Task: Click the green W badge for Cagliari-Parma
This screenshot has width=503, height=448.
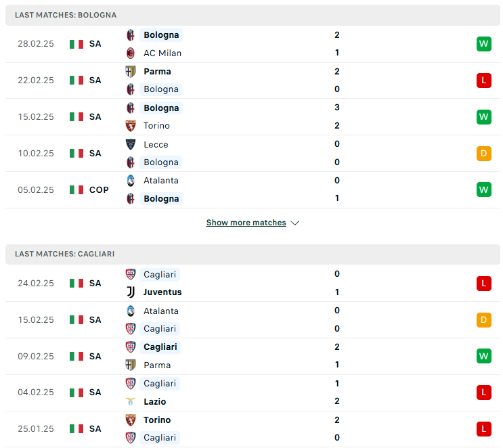Action: (x=484, y=356)
